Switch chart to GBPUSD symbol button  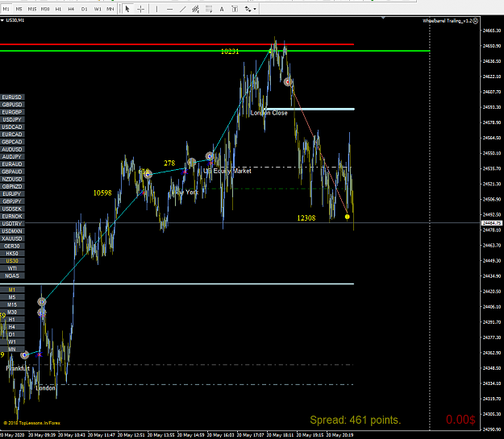tap(12, 105)
